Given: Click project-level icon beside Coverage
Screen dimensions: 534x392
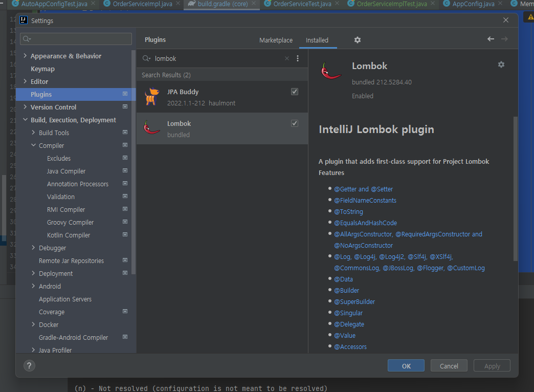Looking at the screenshot, I should point(125,311).
